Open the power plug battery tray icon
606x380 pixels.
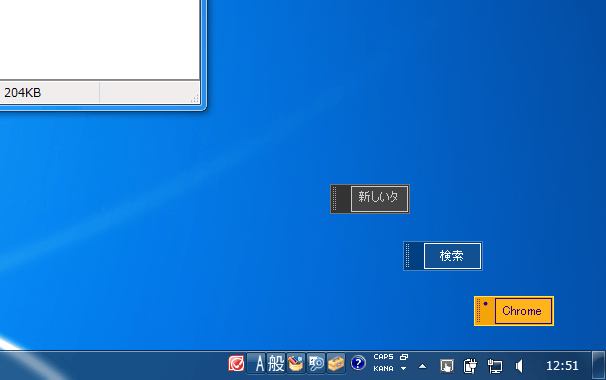[470, 366]
